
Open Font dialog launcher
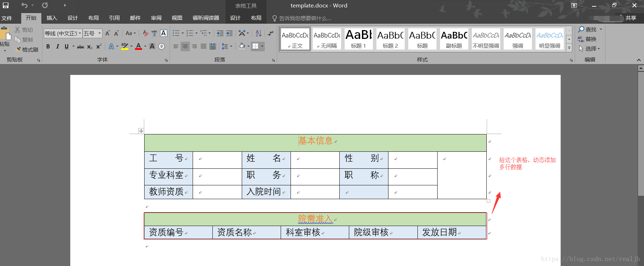click(x=166, y=60)
